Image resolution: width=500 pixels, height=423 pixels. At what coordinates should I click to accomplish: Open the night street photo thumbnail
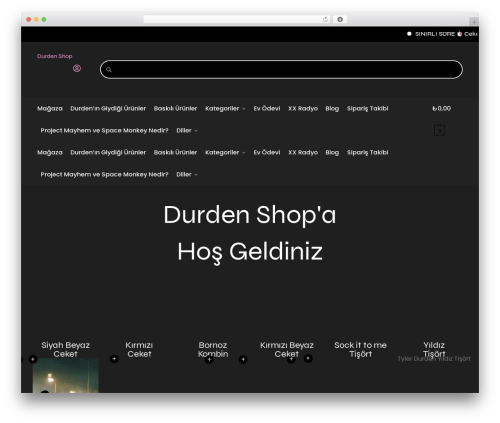point(66,375)
